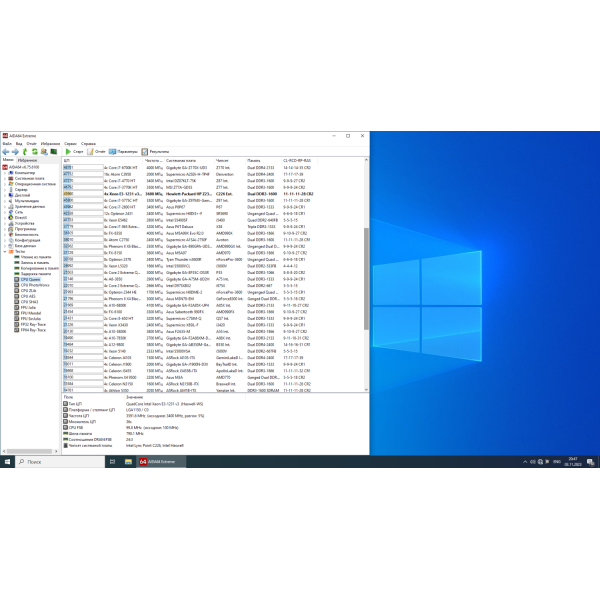Screen dimensions: 600x600
Task: Expand the Мультимедиа tree node
Action: pos(5,201)
